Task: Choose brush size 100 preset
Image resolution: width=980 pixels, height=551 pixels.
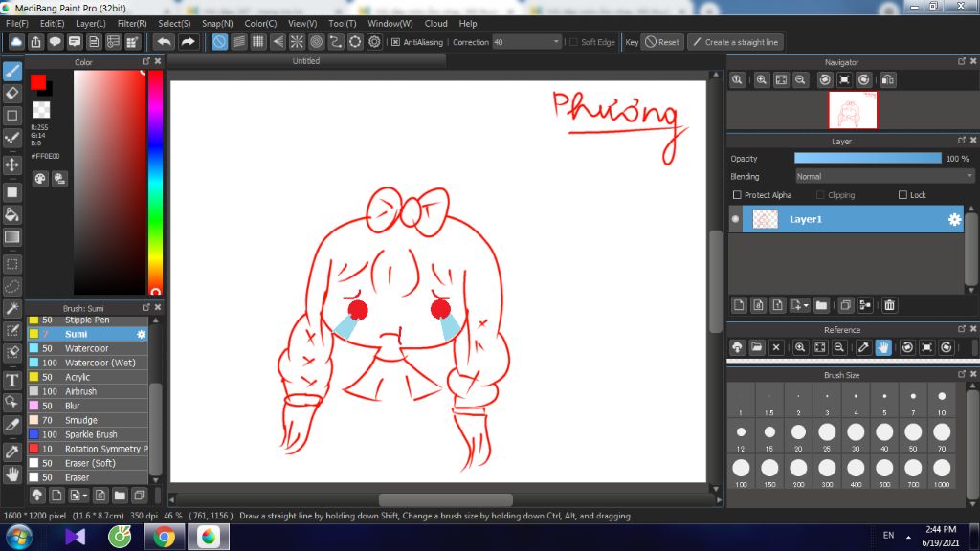Action: click(741, 473)
